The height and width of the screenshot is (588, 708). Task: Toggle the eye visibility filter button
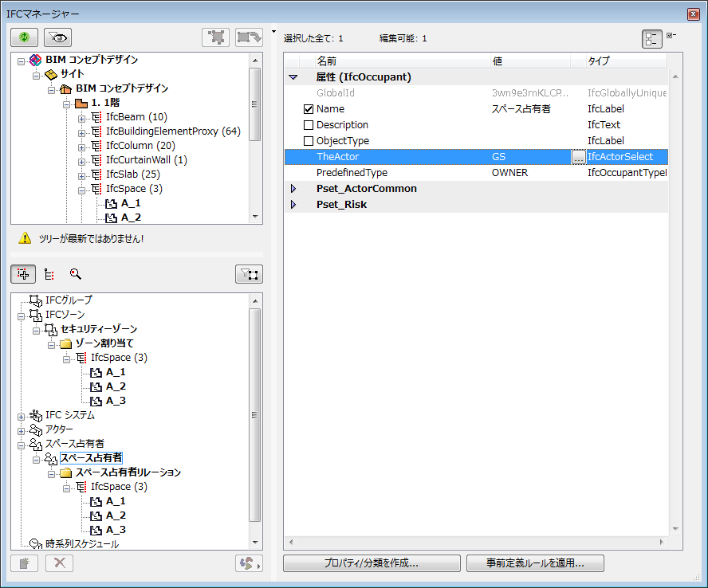tap(57, 37)
